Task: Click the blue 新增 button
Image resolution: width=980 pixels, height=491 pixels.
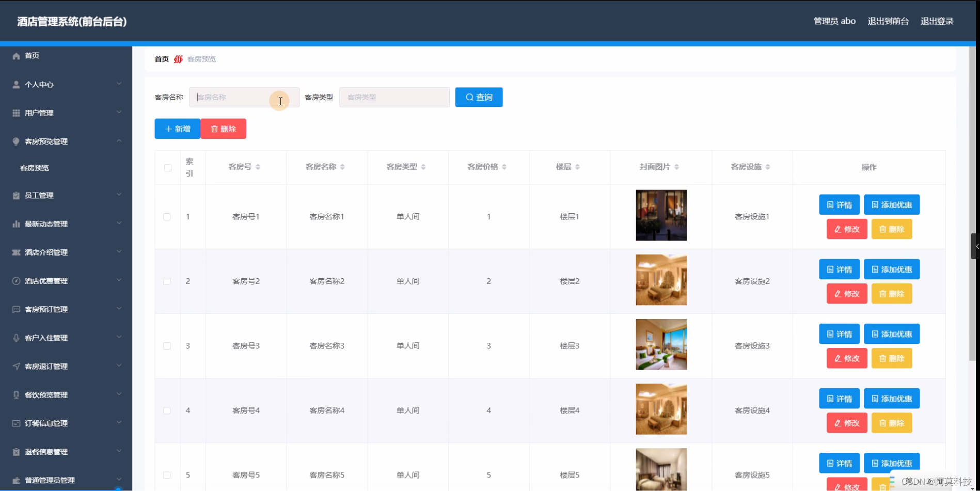Action: click(177, 129)
